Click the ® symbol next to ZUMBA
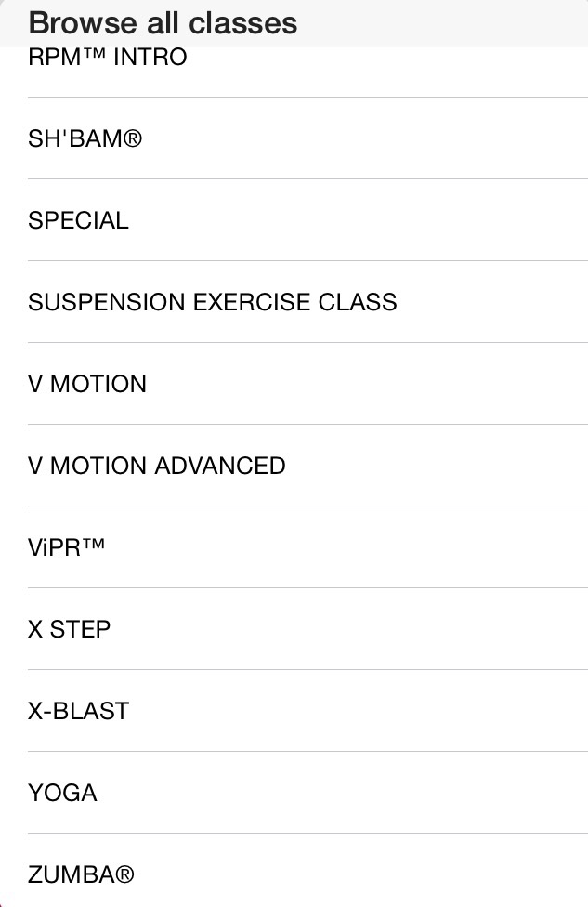 click(124, 874)
